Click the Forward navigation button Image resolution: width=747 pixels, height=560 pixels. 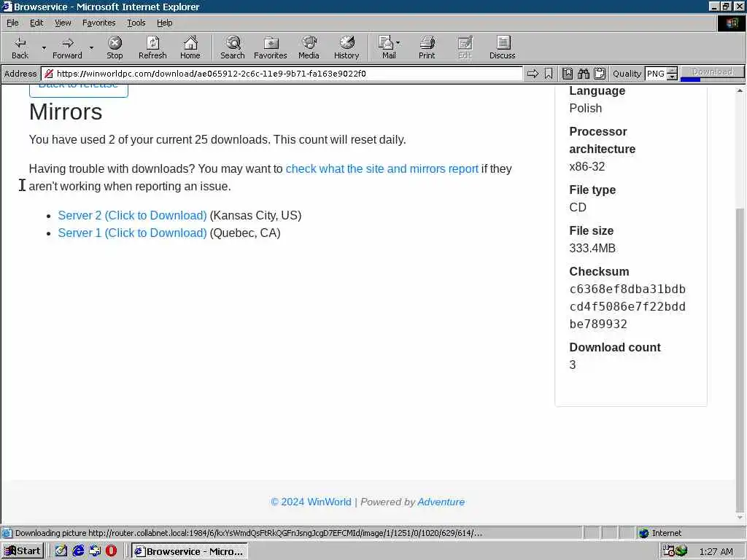tap(67, 47)
